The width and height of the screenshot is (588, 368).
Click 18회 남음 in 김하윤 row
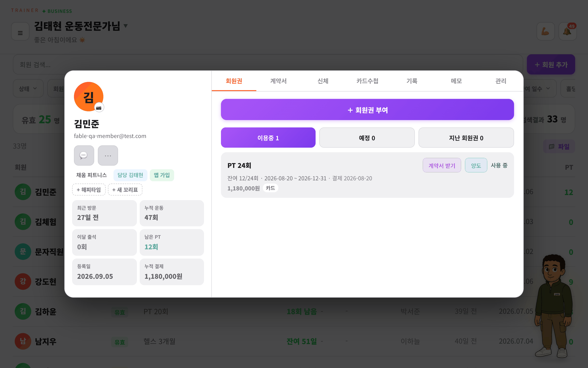pos(302,311)
